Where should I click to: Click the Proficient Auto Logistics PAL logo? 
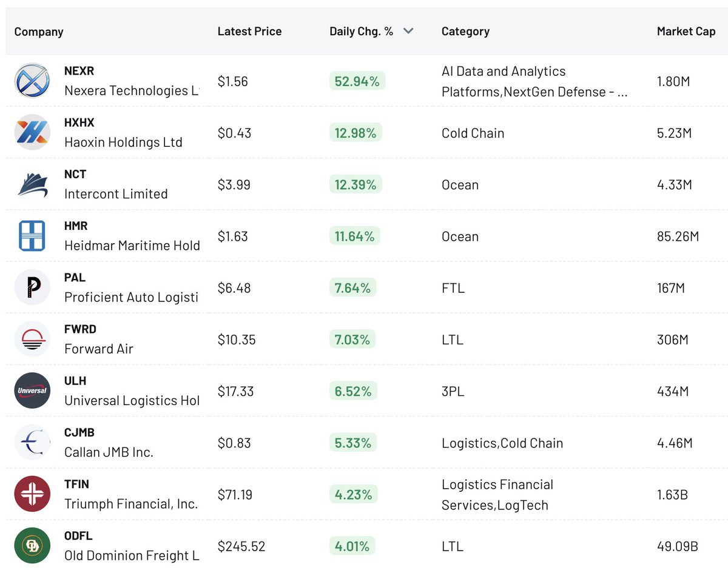[x=32, y=287]
